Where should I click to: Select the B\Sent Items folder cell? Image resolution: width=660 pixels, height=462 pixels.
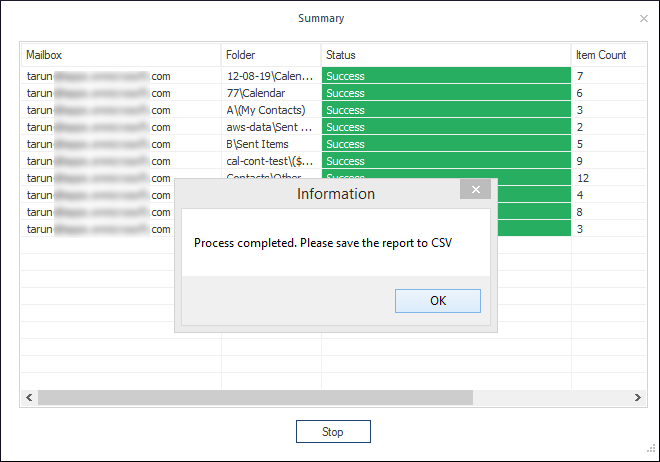click(271, 144)
